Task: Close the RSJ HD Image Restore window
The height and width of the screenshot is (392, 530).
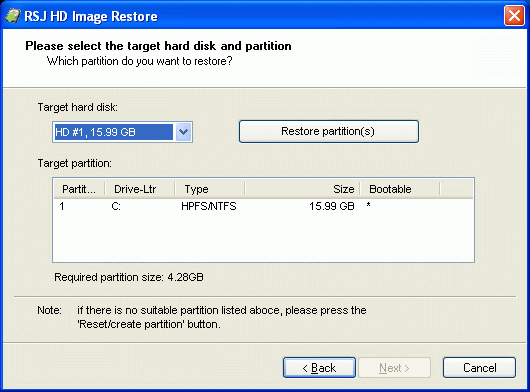Action: coord(514,16)
